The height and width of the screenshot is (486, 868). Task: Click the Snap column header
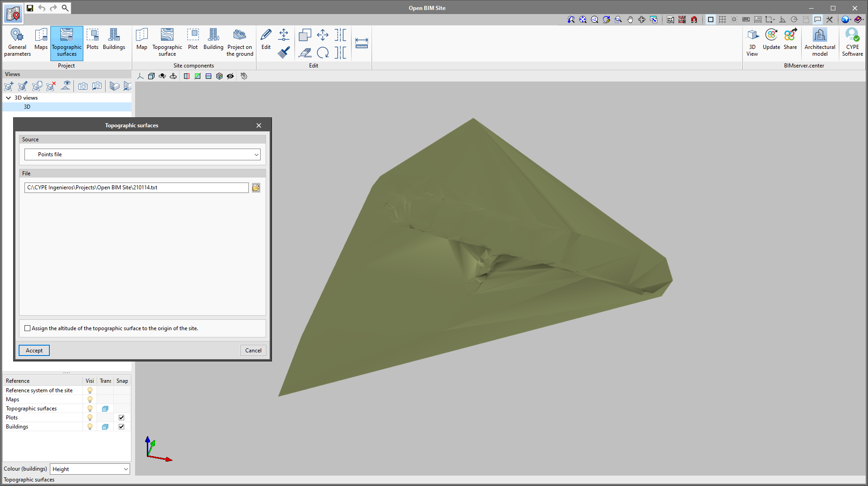[x=122, y=381]
